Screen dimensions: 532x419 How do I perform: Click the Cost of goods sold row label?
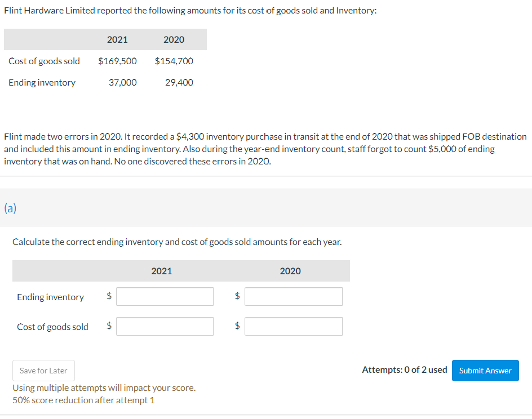coord(52,327)
